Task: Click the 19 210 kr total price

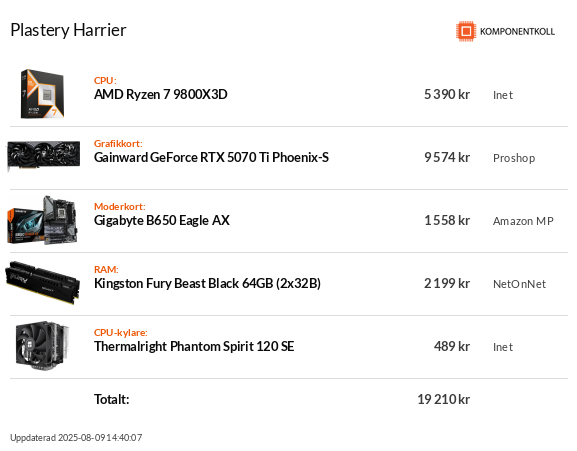Action: click(x=443, y=399)
